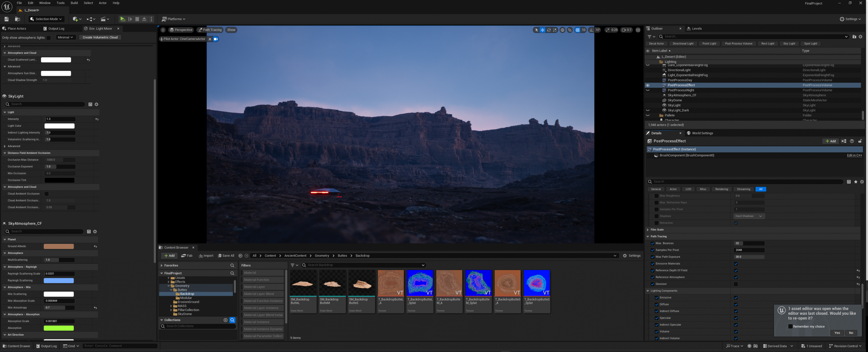Collapse Distance Field Ambient Occlusion section
Viewport: 868px width, 352px height.
[x=5, y=153]
